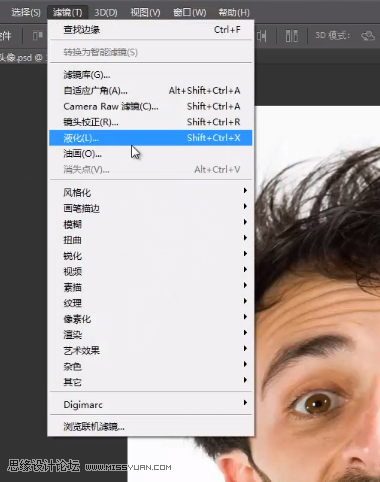This screenshot has width=380, height=482.
Task: Click the align icon left of options bar
Action: [38, 35]
